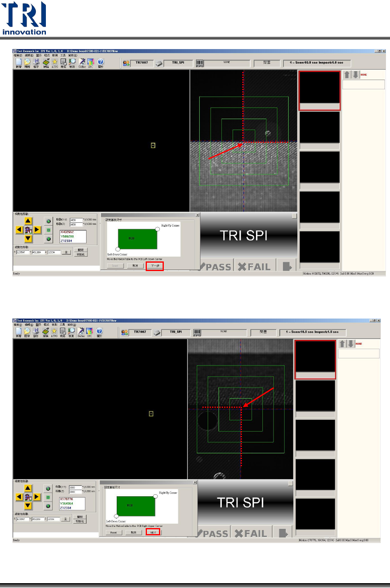Open the 工具 menu in lower screenshot
The width and height of the screenshot is (390, 588).
pyautogui.click(x=62, y=325)
